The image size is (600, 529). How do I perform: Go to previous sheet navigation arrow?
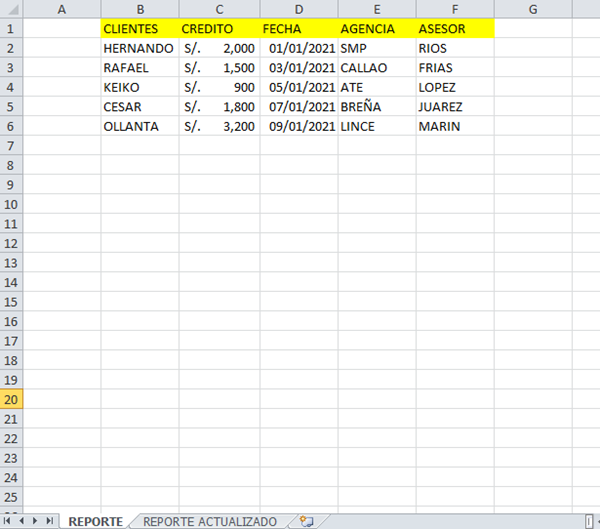21,521
